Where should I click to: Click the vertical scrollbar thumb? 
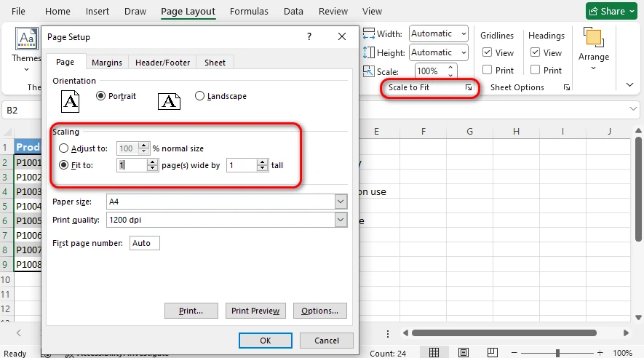pos(638,189)
